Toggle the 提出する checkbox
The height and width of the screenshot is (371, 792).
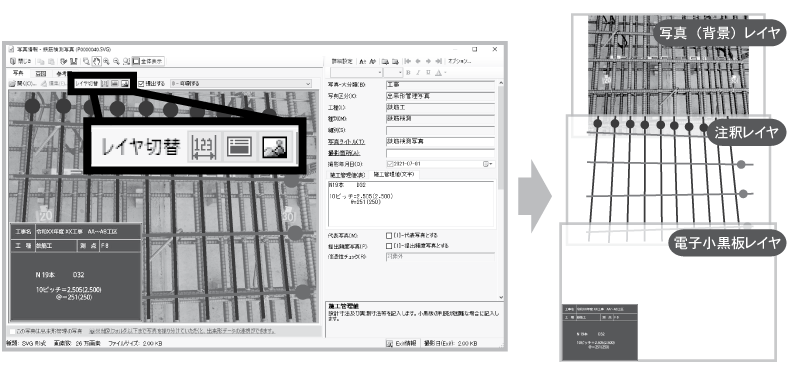coord(141,84)
